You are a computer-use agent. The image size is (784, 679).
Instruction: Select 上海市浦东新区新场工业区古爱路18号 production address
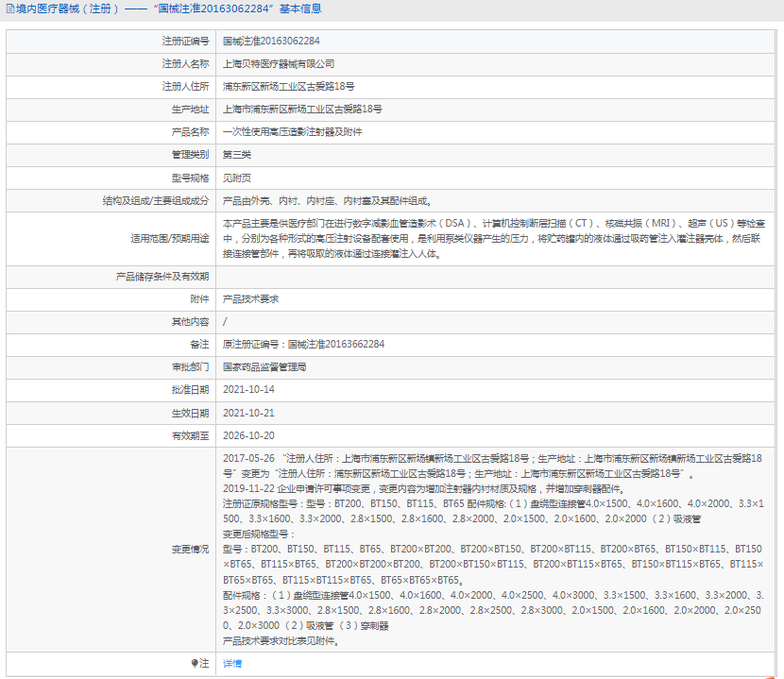click(x=302, y=109)
